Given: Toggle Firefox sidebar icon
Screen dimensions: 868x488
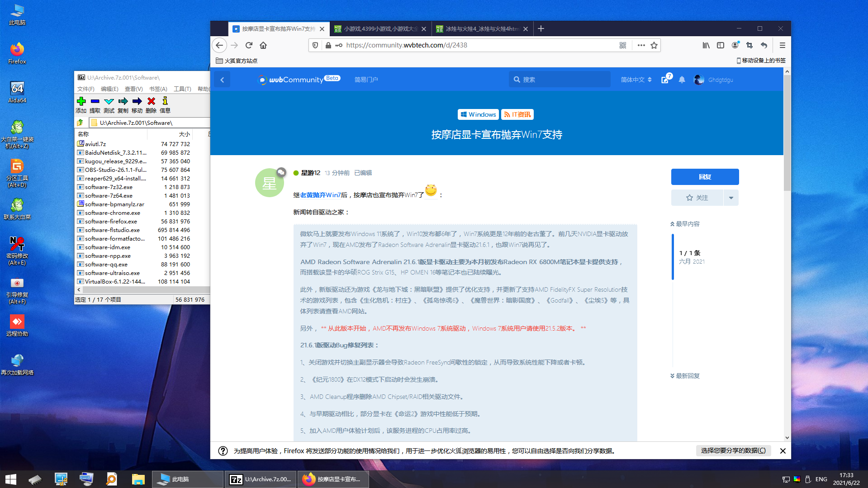Looking at the screenshot, I should [721, 45].
